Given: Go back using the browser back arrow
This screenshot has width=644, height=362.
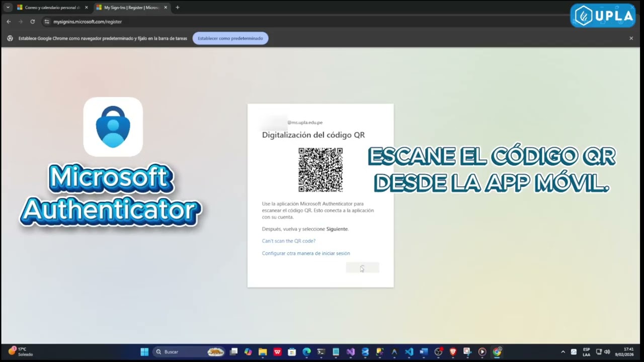Looking at the screenshot, I should tap(9, 22).
